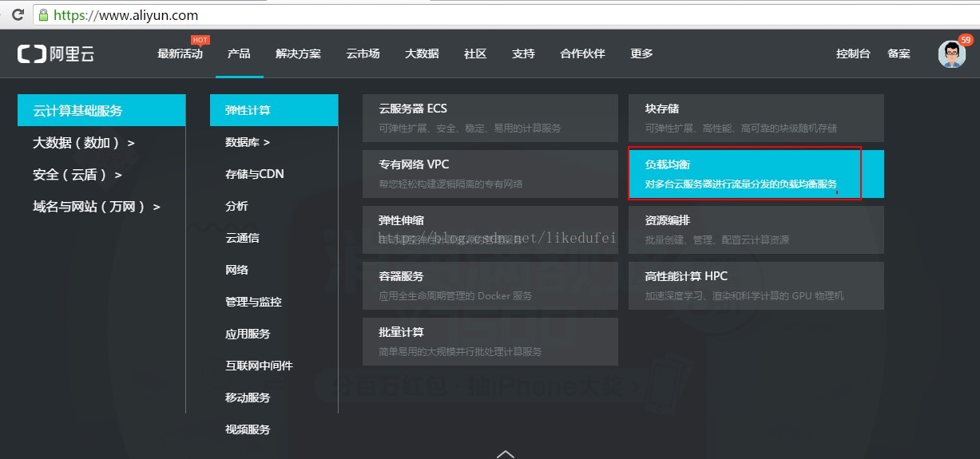
Task: Open 块存储 product
Action: pos(756,118)
